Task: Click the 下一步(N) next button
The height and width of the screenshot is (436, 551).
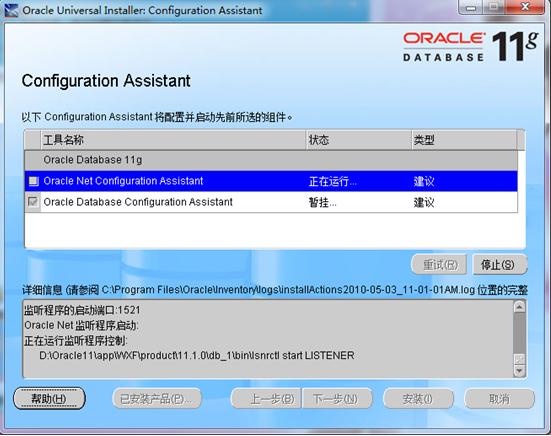Action: (337, 398)
